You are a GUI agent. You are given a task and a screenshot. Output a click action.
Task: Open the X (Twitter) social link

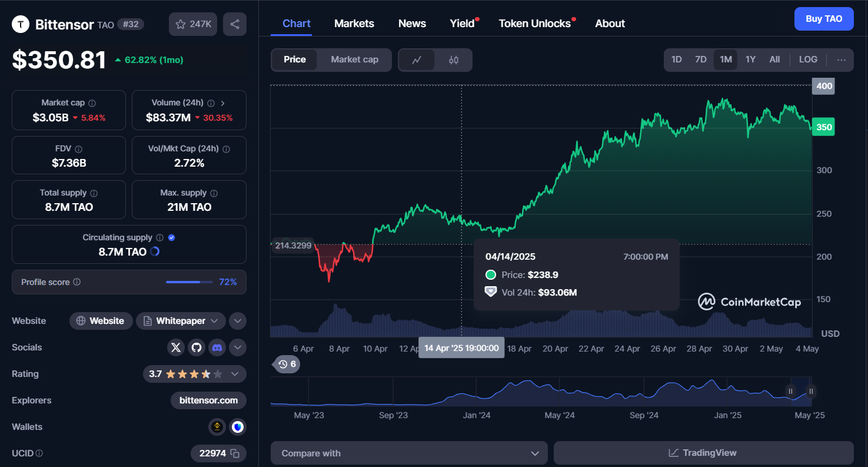(176, 347)
